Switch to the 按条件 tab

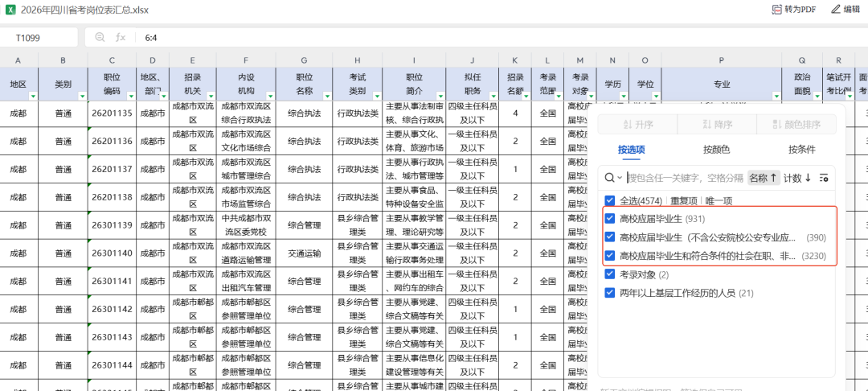801,150
